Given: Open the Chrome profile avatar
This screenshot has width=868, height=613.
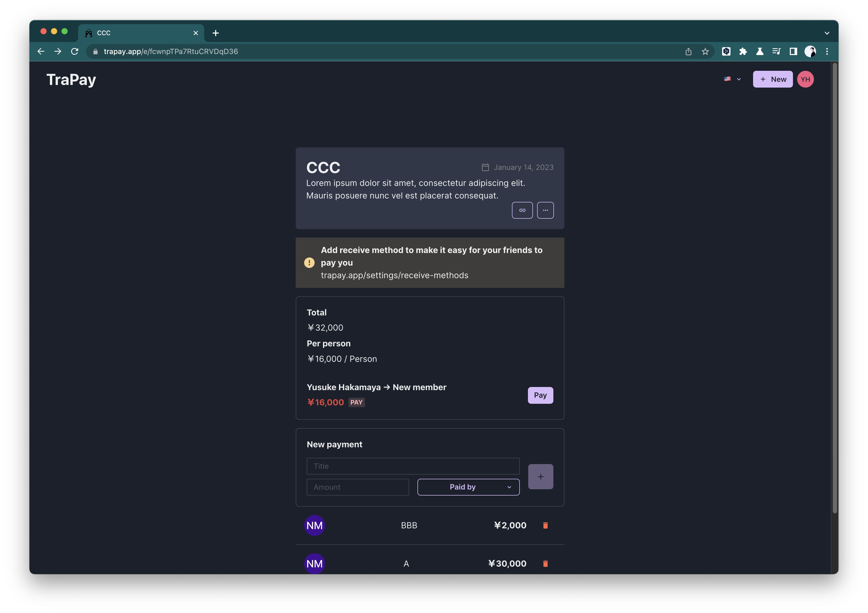Looking at the screenshot, I should [810, 51].
